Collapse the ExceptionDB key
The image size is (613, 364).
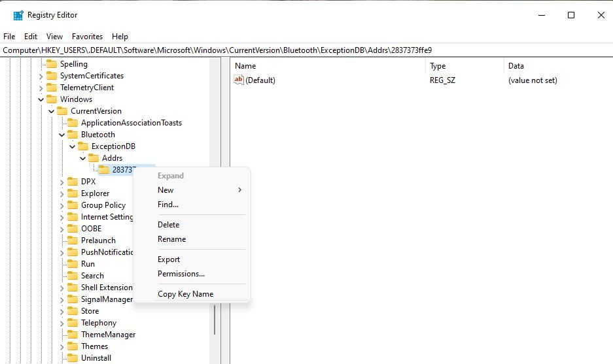click(x=73, y=146)
